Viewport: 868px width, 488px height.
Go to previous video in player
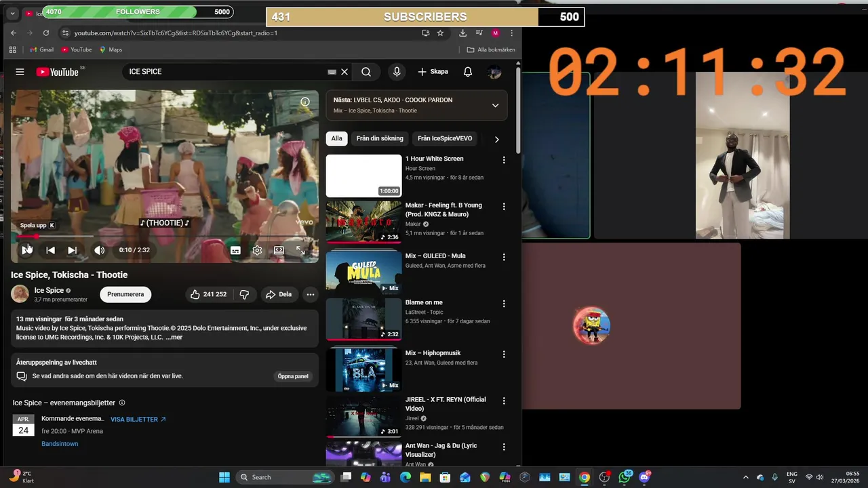[x=50, y=250]
